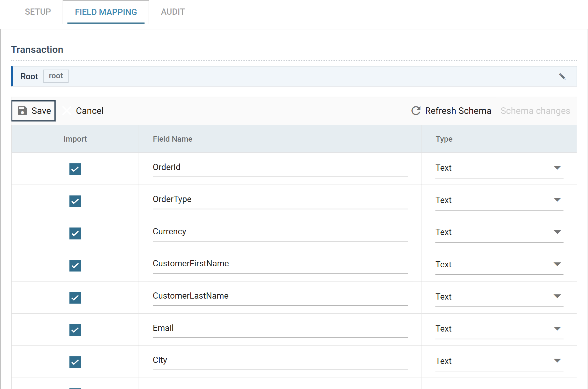The image size is (588, 389).
Task: Toggle Import checkbox for Currency
Action: pos(75,233)
